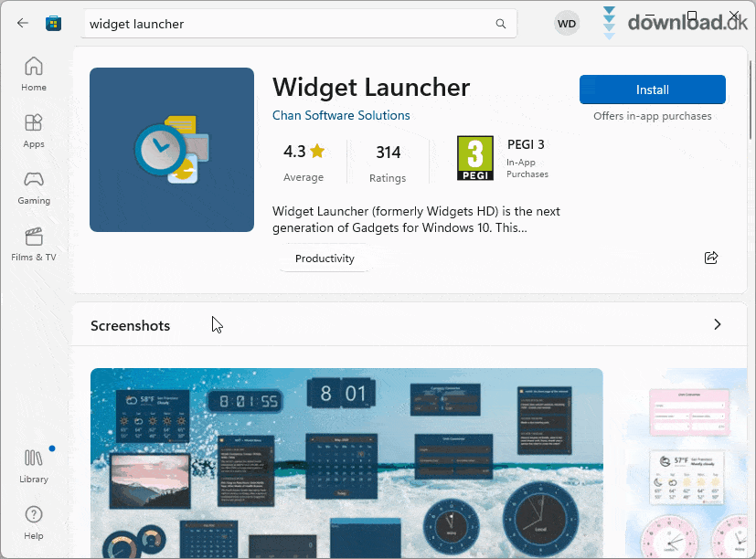Open the WD user profile avatar
Image resolution: width=756 pixels, height=559 pixels.
click(x=567, y=24)
